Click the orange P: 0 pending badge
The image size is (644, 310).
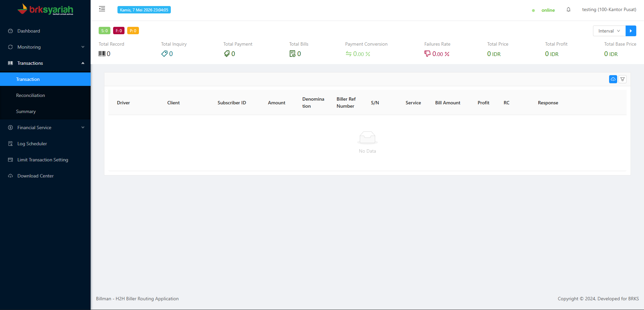tap(133, 31)
